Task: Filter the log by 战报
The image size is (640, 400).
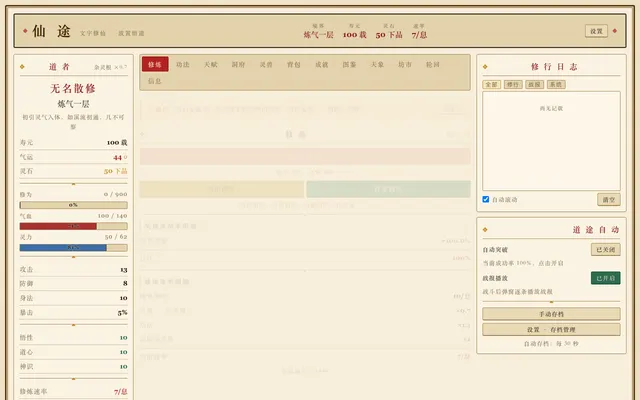Action: coord(534,84)
